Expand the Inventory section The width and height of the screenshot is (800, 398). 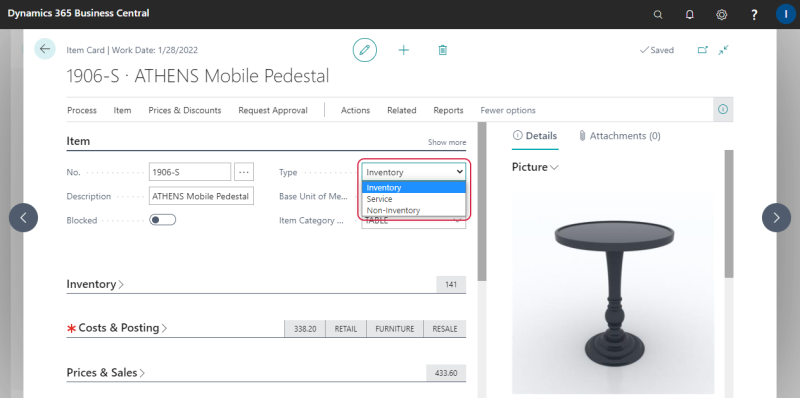pyautogui.click(x=95, y=284)
